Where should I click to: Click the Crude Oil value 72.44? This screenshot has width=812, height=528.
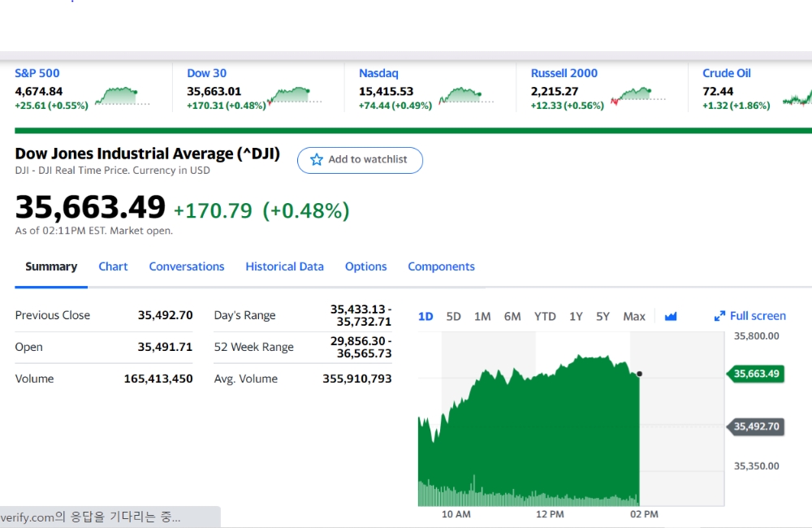tap(718, 91)
